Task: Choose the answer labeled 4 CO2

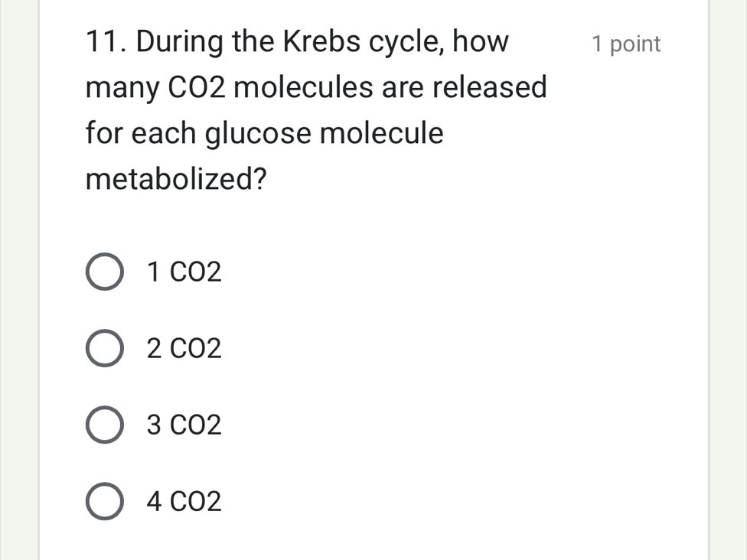Action: 184,502
